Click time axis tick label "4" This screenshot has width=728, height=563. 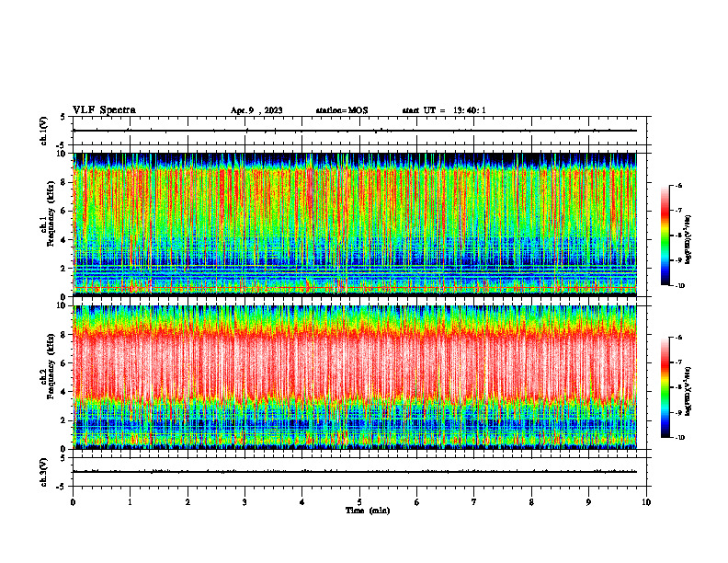pos(302,502)
